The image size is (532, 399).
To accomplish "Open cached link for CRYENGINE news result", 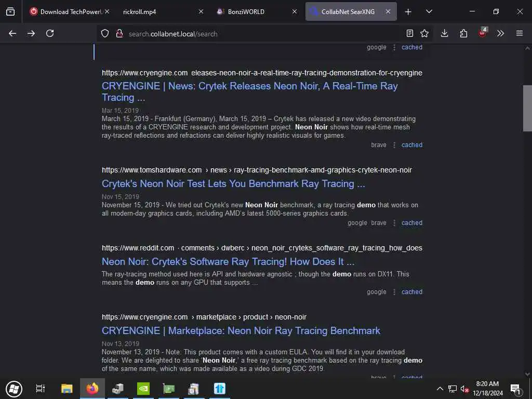I will coord(412,145).
